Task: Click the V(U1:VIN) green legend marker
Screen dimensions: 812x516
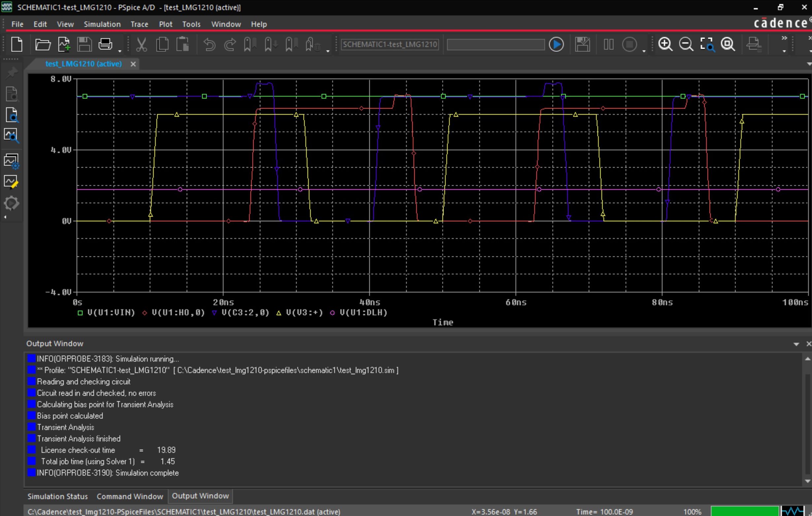Action: (80, 313)
